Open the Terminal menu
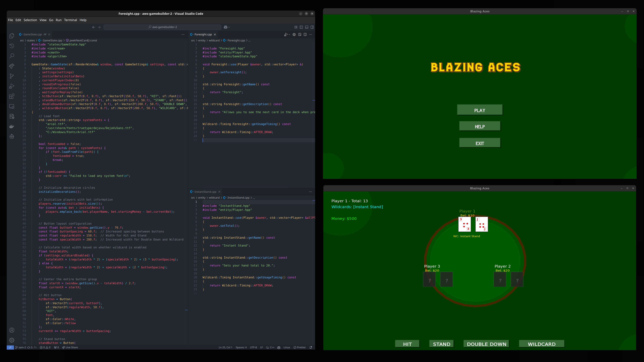The height and width of the screenshot is (362, 644). (x=70, y=20)
